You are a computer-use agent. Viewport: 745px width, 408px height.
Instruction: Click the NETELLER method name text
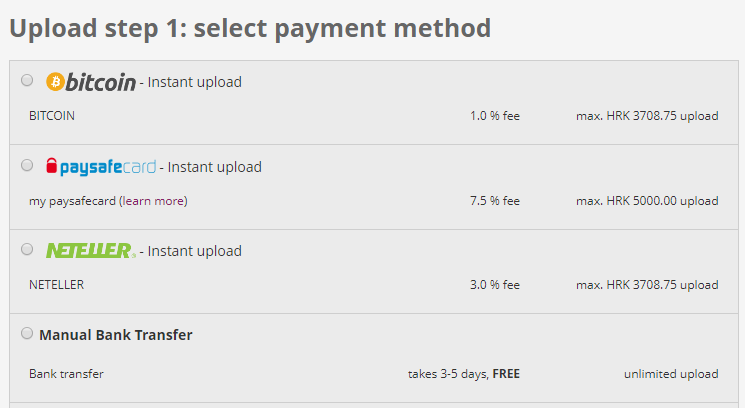tap(57, 285)
